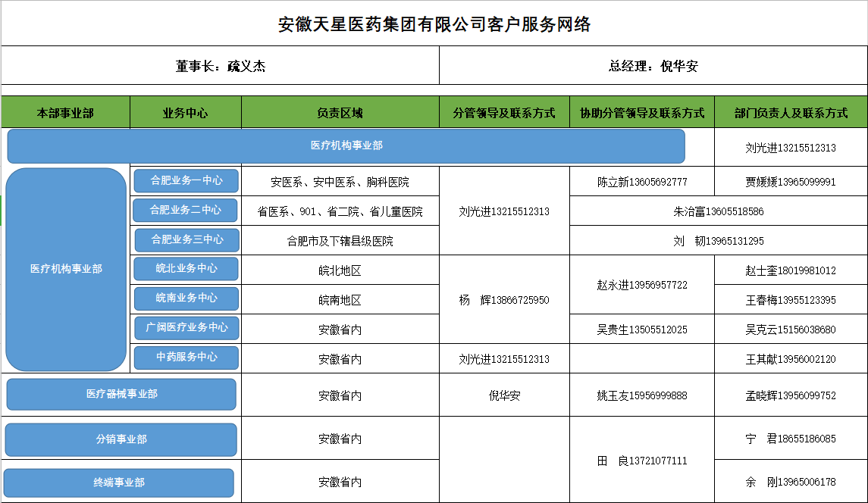Click the 姚玉友15956999888 cell
Viewport: 868px width, 503px height.
point(642,395)
